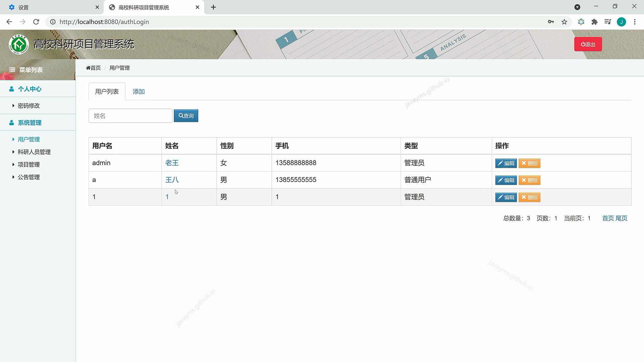Delete the user named 王八

click(x=529, y=180)
